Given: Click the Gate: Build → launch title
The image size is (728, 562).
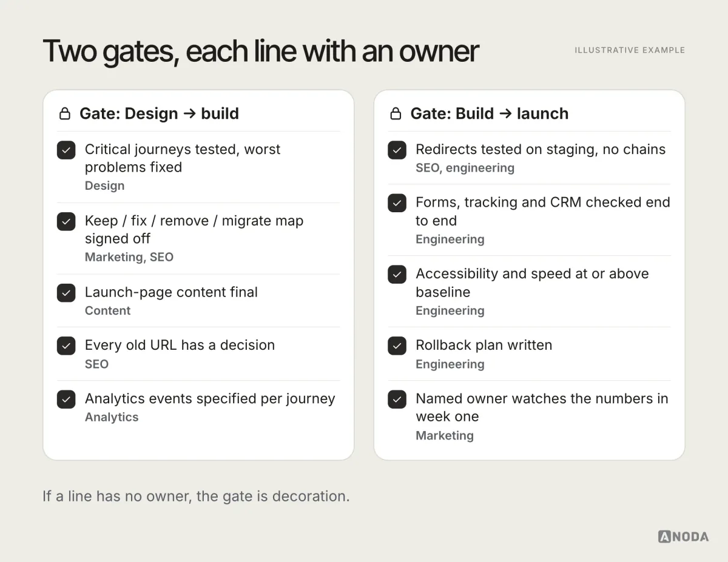Looking at the screenshot, I should click(490, 113).
